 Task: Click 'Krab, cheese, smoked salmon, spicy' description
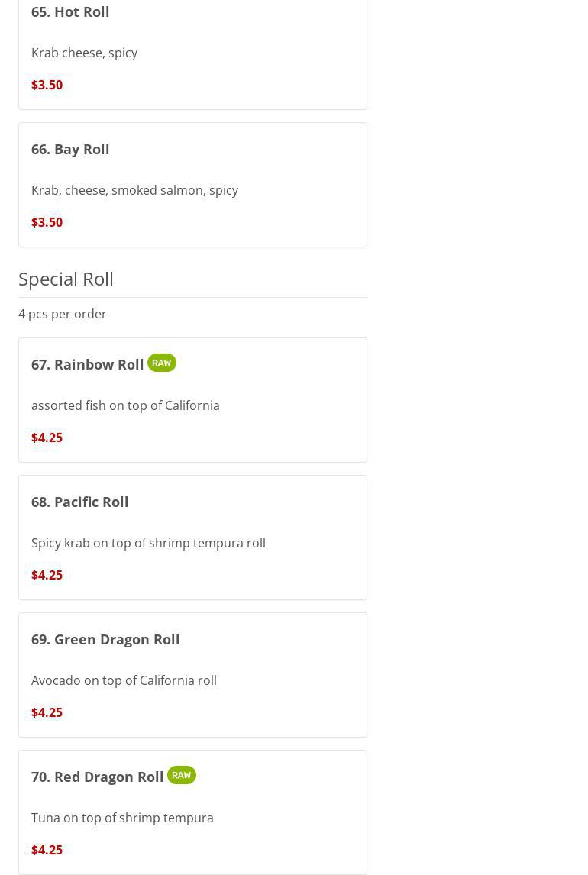[134, 190]
